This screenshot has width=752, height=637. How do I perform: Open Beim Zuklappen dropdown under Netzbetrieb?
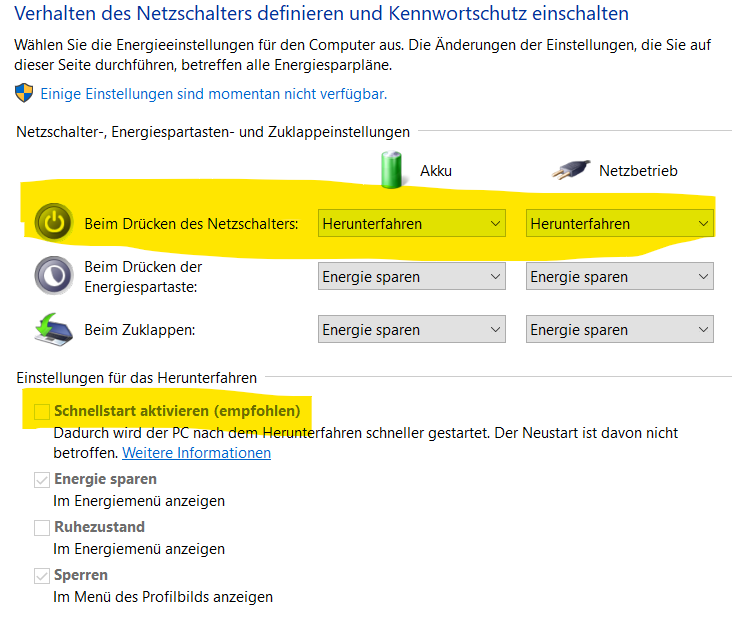coord(620,329)
